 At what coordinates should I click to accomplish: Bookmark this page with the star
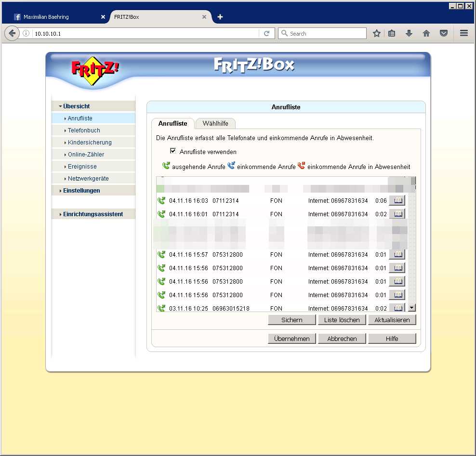tap(377, 33)
